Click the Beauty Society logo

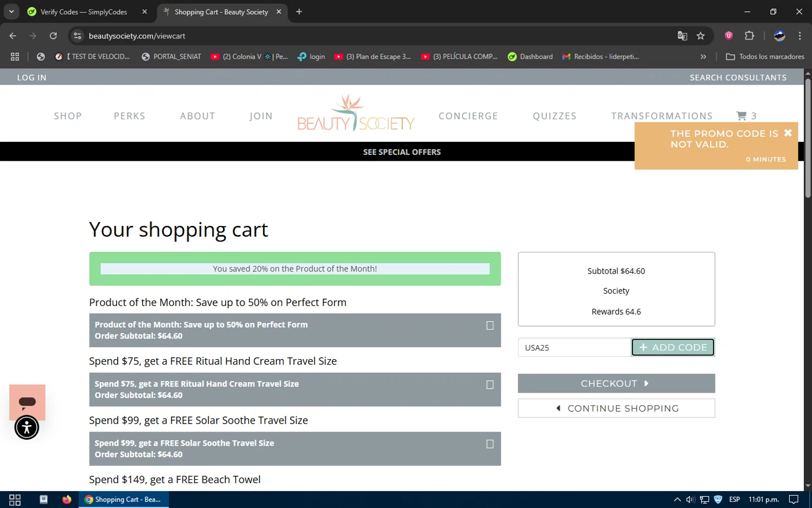coord(356,113)
